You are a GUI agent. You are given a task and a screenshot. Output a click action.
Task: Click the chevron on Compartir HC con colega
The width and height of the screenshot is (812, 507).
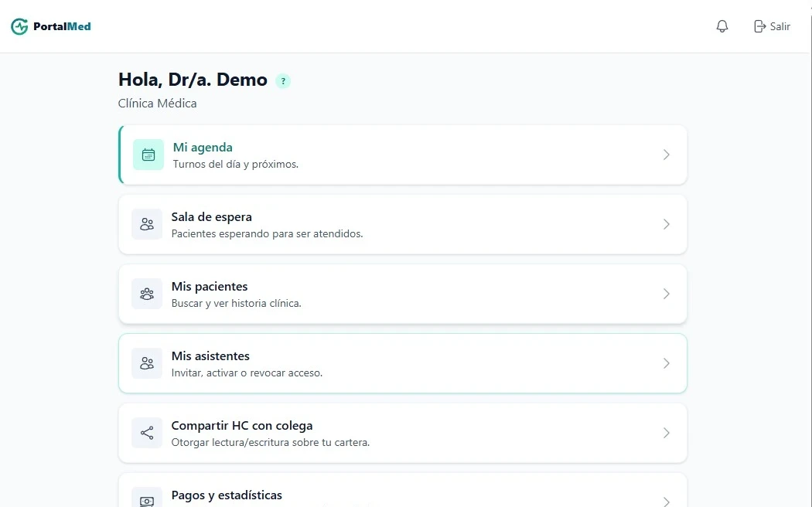click(x=667, y=433)
